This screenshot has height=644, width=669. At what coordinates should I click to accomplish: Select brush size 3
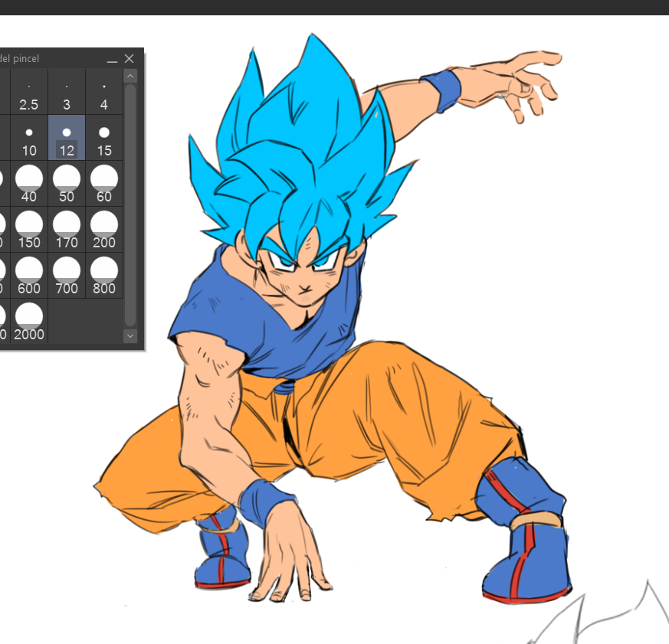tap(67, 92)
